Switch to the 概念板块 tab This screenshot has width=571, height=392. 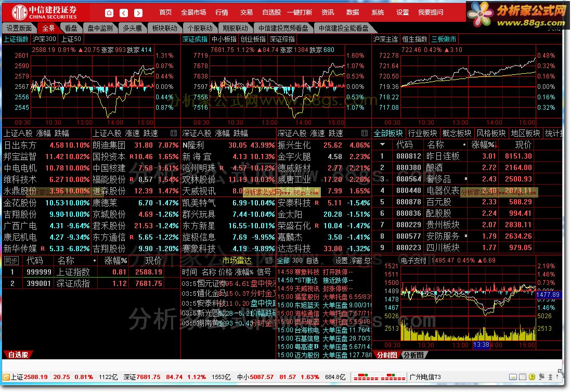[x=457, y=133]
